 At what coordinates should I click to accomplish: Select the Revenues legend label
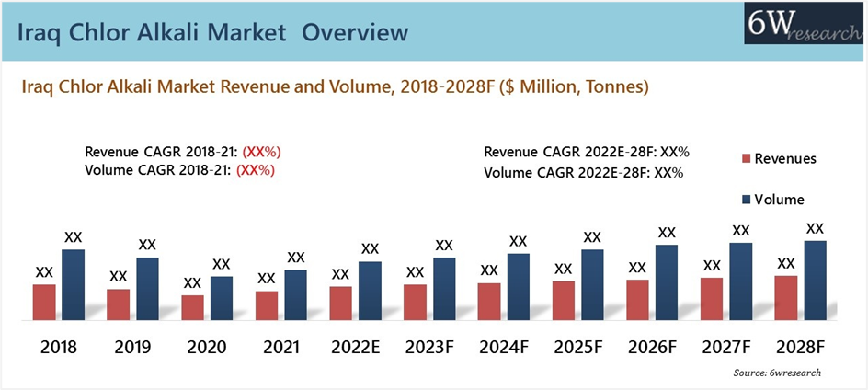point(784,159)
